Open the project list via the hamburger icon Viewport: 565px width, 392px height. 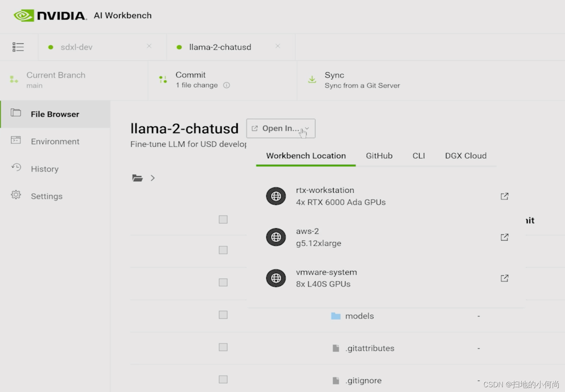[x=18, y=47]
